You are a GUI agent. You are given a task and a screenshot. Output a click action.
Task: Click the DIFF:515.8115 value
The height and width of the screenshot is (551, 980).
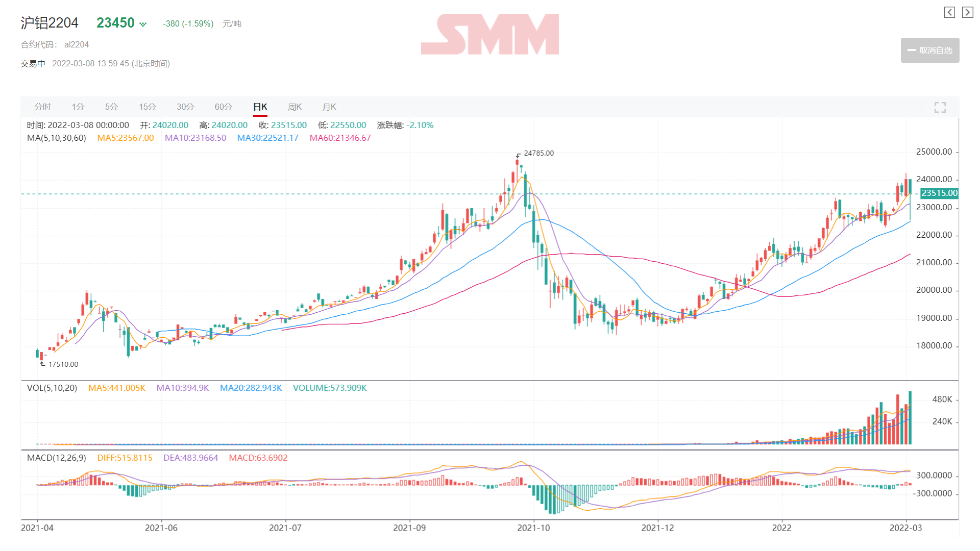click(125, 458)
